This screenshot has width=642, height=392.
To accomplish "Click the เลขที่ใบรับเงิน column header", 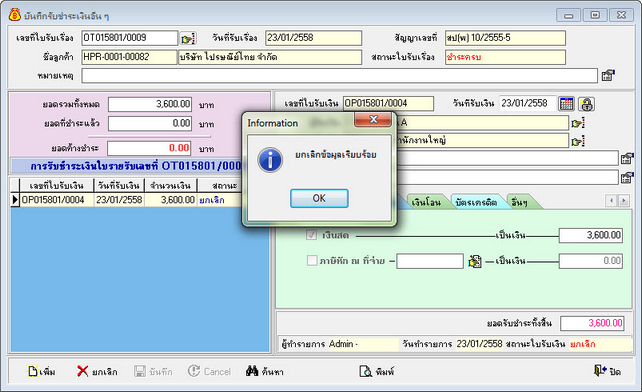I will pos(57,186).
